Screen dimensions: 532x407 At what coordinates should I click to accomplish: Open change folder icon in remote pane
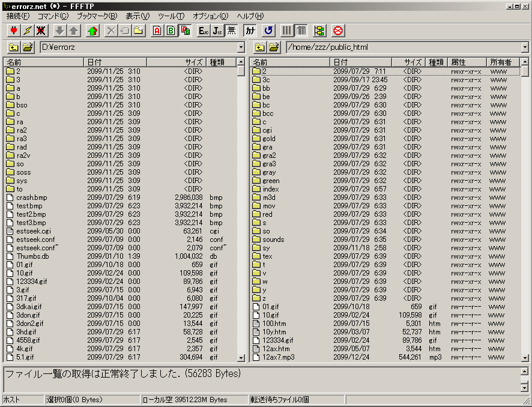click(x=274, y=47)
